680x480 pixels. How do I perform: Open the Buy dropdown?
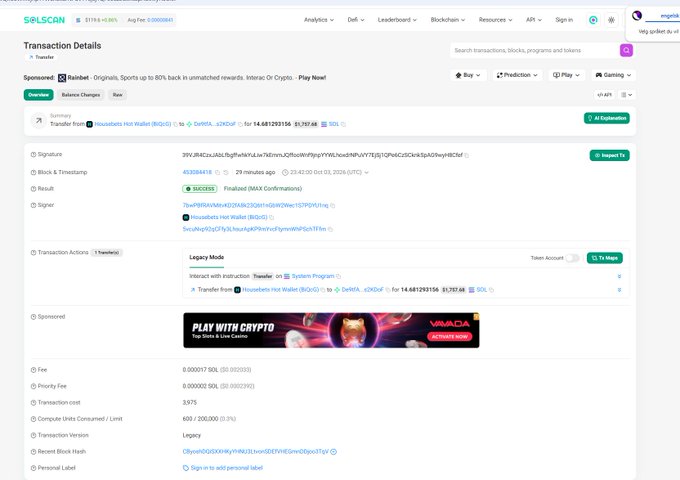coord(468,75)
